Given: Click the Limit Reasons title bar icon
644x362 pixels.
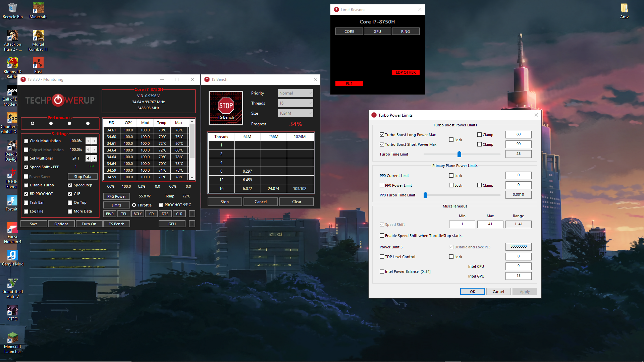Looking at the screenshot, I should click(x=336, y=9).
